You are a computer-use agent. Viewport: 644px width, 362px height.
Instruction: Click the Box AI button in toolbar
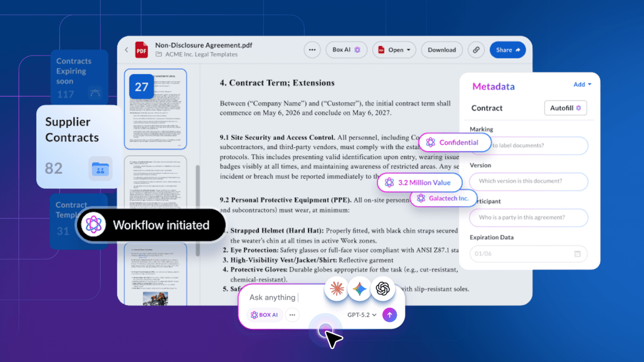pyautogui.click(x=346, y=50)
